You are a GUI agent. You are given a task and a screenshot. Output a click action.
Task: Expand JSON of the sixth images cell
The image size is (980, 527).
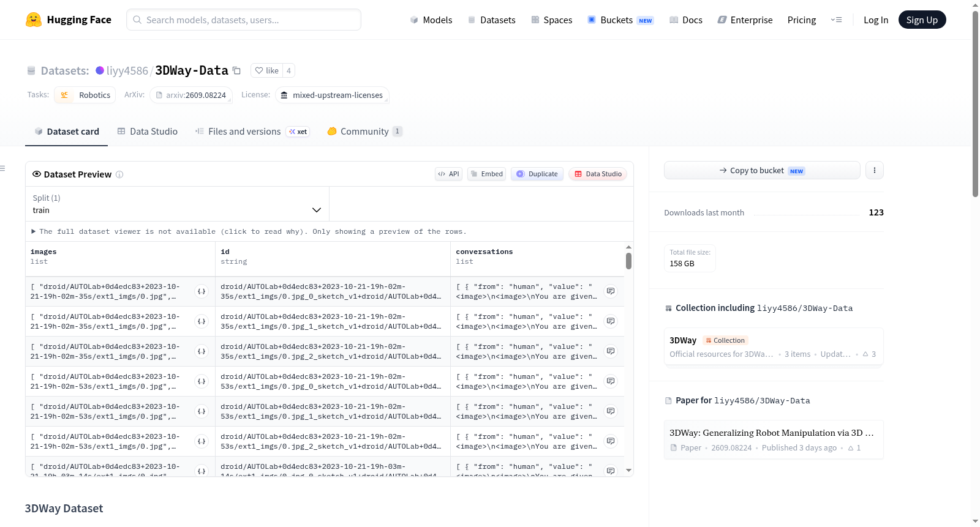(202, 441)
